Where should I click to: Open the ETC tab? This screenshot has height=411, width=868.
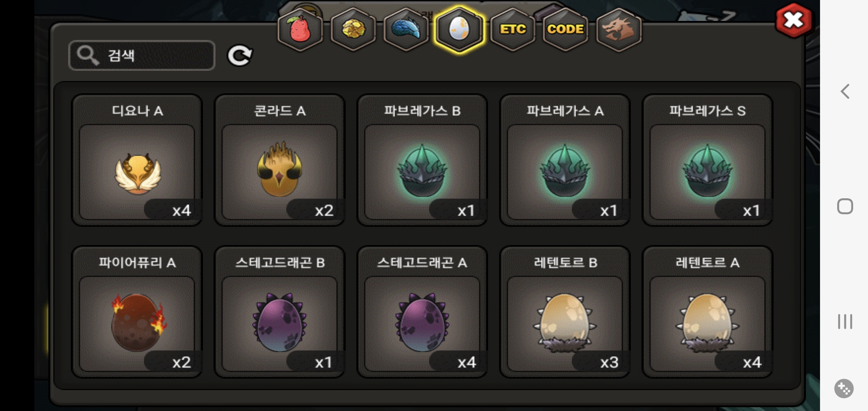pyautogui.click(x=513, y=29)
